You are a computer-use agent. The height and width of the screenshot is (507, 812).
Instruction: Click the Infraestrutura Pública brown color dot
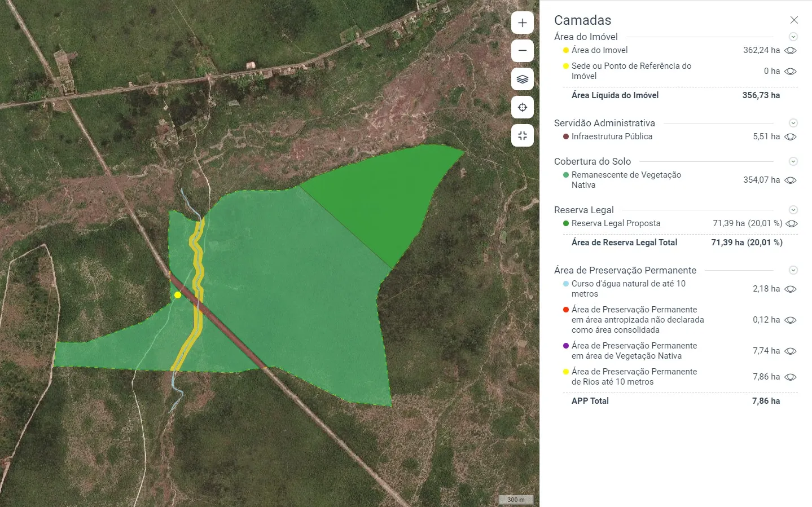pos(566,136)
